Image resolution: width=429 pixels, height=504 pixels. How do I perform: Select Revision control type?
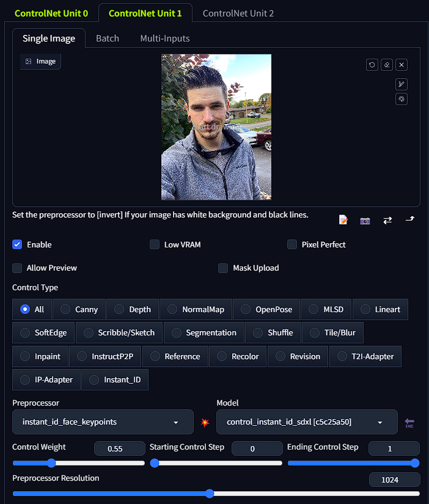(298, 356)
